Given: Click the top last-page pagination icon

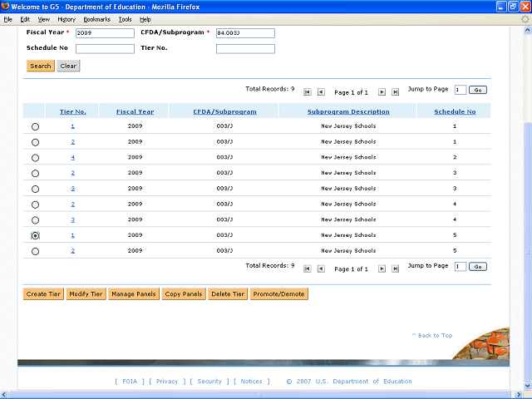Looking at the screenshot, I should [x=396, y=92].
